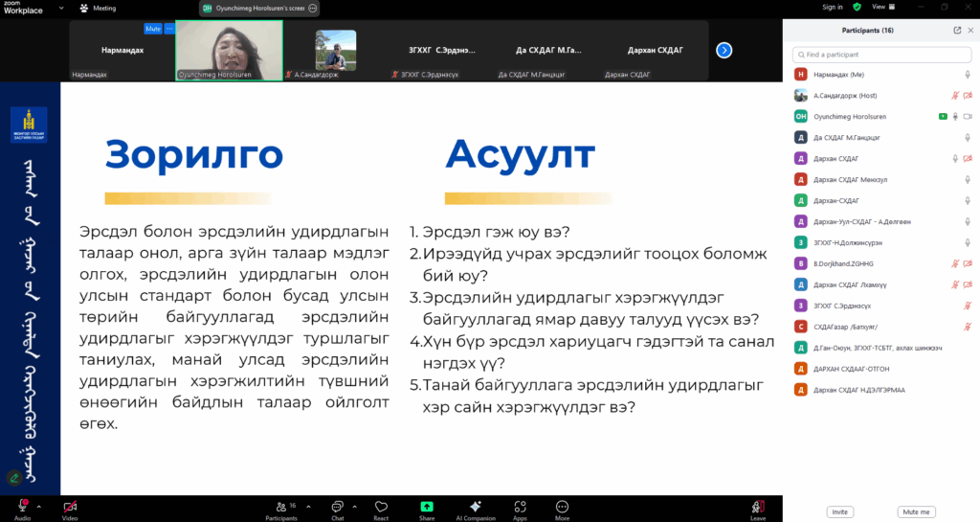The height and width of the screenshot is (522, 980).
Task: Expand the caret next to Participants count
Action: [x=307, y=503]
